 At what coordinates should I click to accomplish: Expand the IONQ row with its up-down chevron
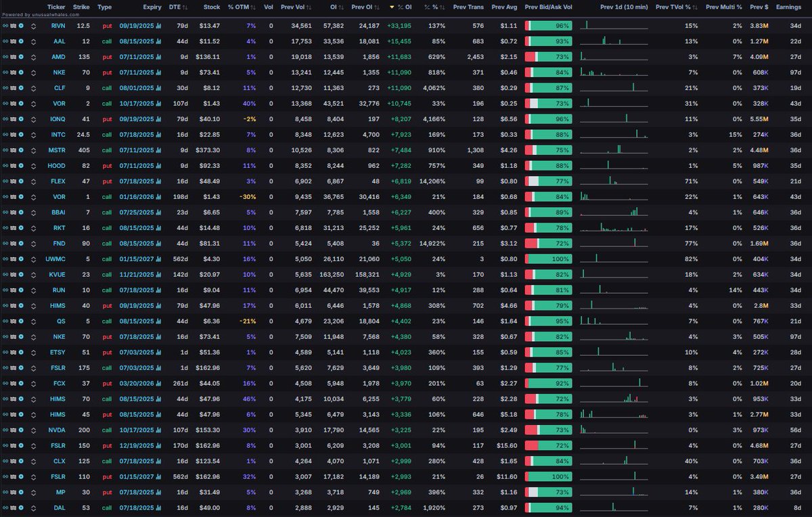(x=34, y=118)
